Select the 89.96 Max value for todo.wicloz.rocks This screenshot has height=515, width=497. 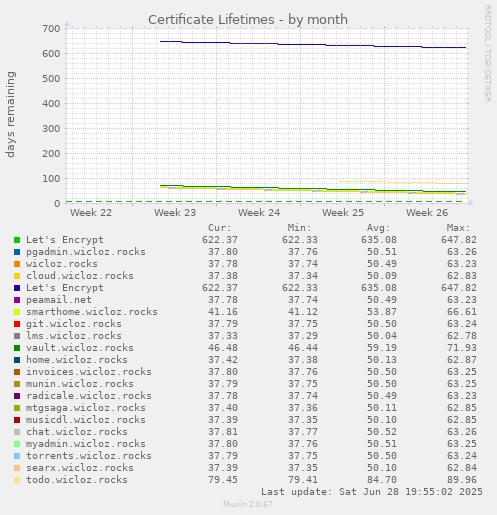(x=462, y=480)
